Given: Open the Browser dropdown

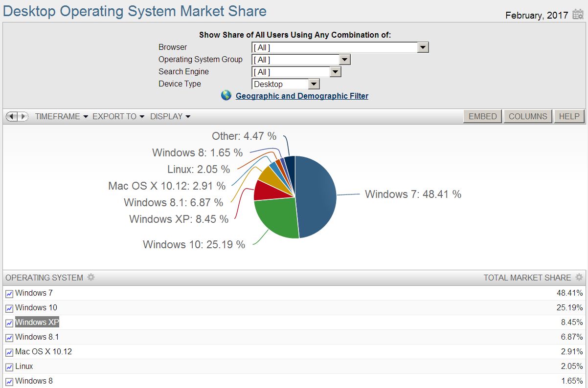Looking at the screenshot, I should [424, 47].
